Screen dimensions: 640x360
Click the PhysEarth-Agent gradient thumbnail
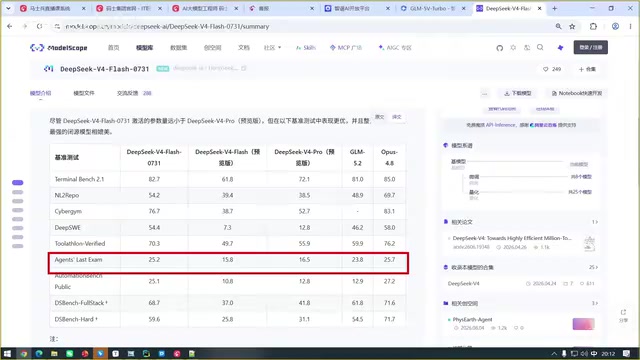(x=583, y=324)
